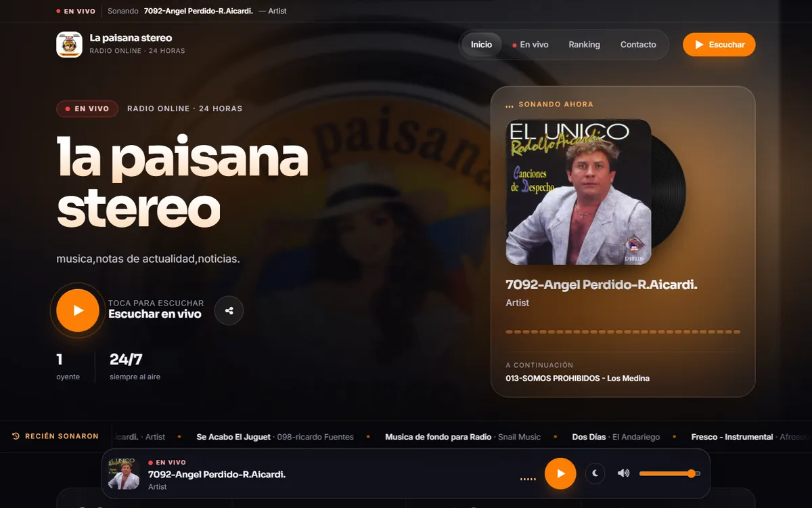The image size is (812, 508).
Task: Click the 24/7 siempre al aire stat
Action: tap(135, 366)
